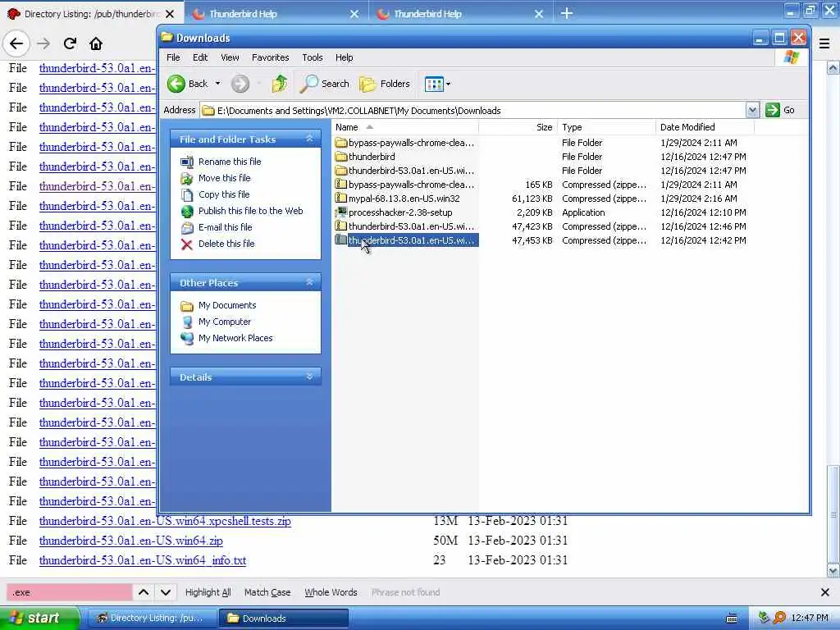This screenshot has height=630, width=840.
Task: Toggle Match Case in find bar
Action: tap(267, 592)
